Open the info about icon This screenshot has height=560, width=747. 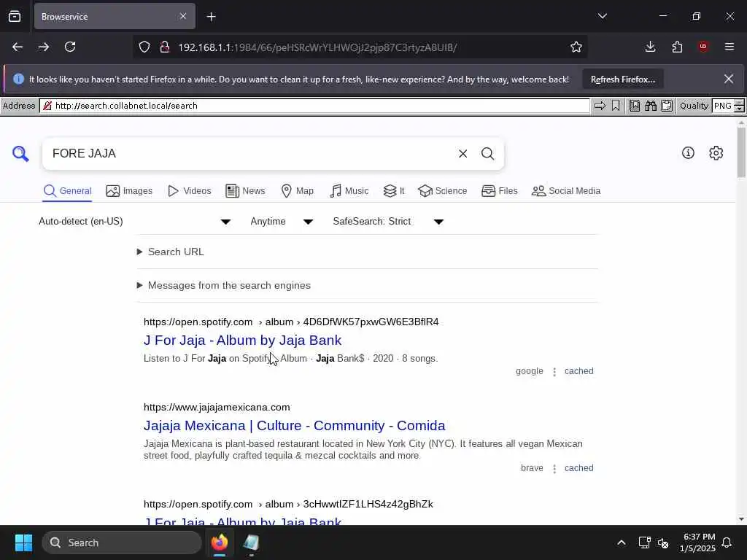[x=688, y=153]
